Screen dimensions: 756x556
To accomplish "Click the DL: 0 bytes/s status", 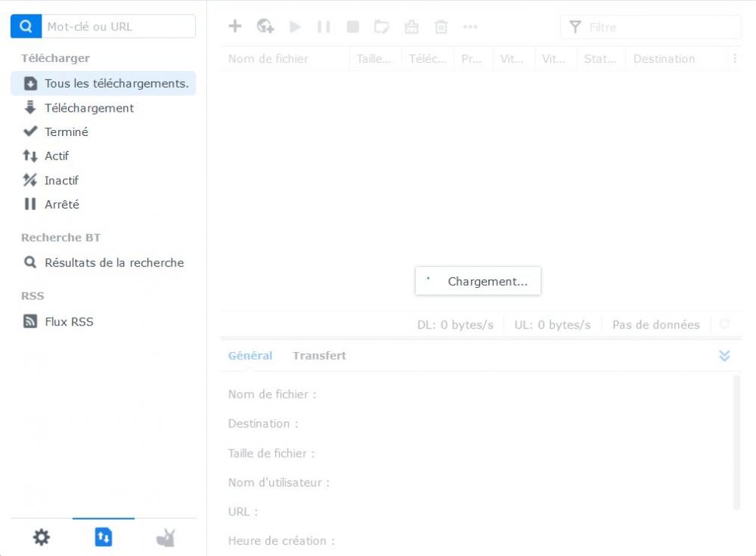I will pos(455,325).
